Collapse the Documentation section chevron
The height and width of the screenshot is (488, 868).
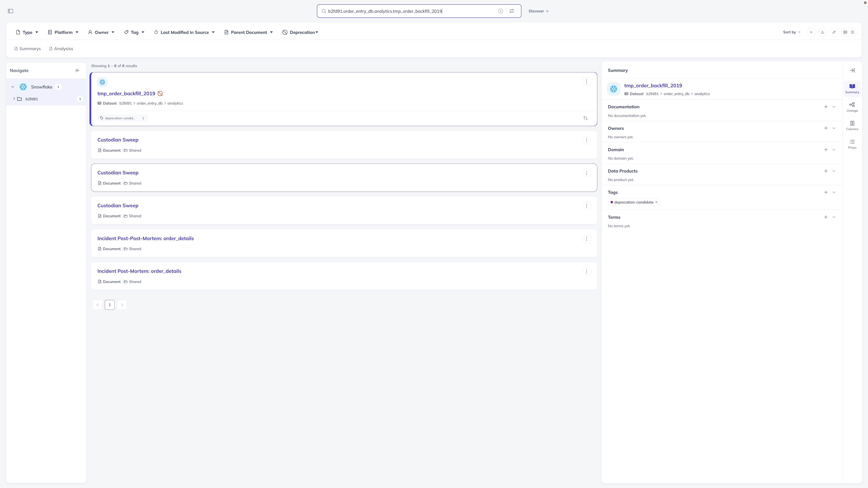834,107
